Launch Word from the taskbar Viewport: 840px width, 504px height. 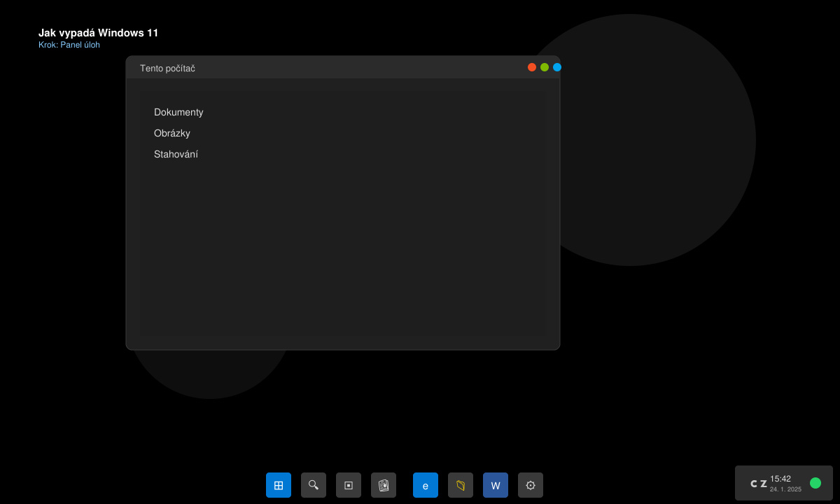pyautogui.click(x=496, y=485)
